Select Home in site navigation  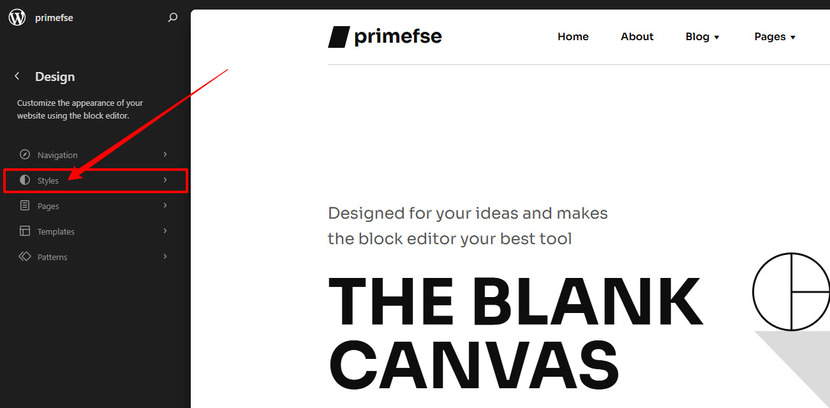point(573,37)
